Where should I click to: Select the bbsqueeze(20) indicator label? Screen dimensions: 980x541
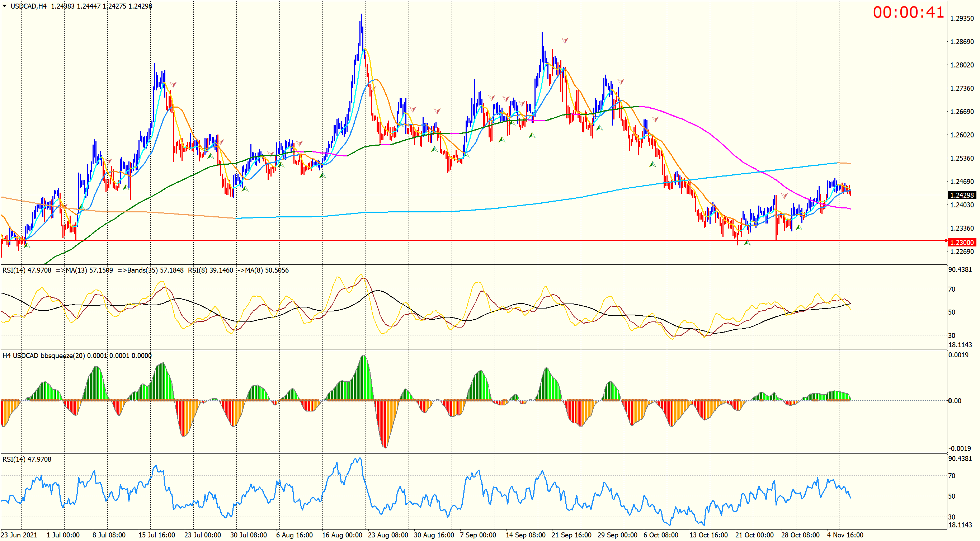click(62, 356)
